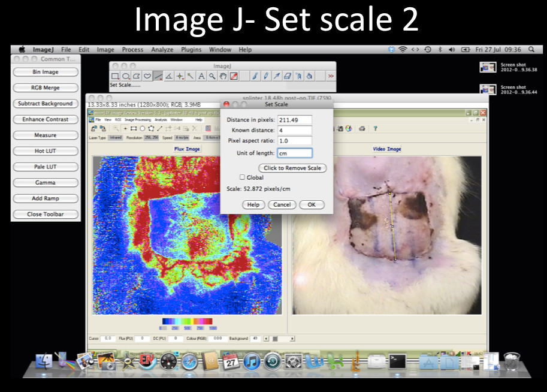
Task: Click the Bin Image button
Action: [46, 72]
